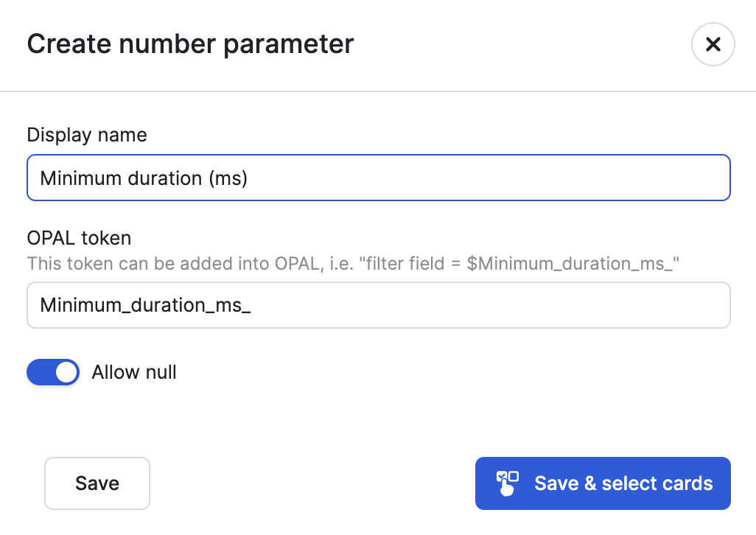Screen dimensions: 756x535
Task: Close the Create number parameter dialog
Action: (x=713, y=44)
